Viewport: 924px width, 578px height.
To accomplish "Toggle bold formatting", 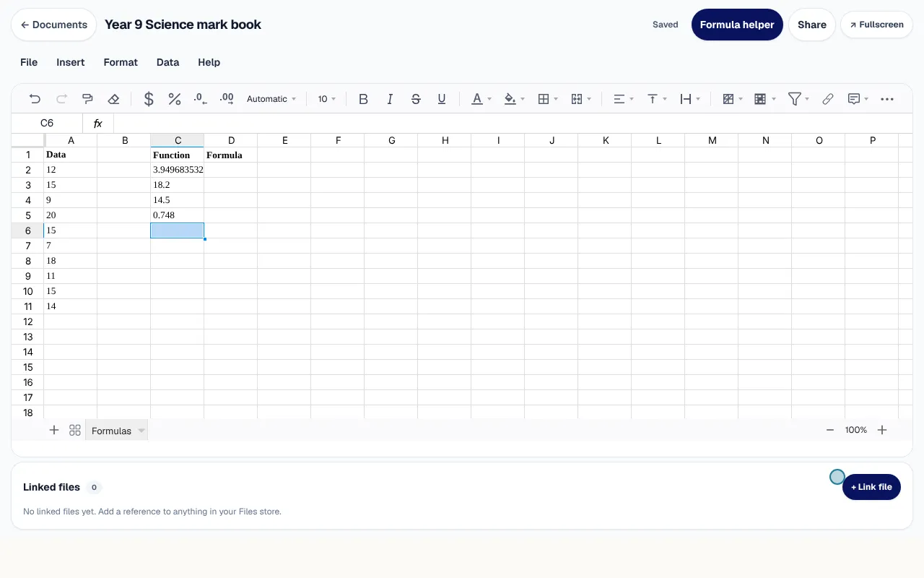I will click(364, 99).
